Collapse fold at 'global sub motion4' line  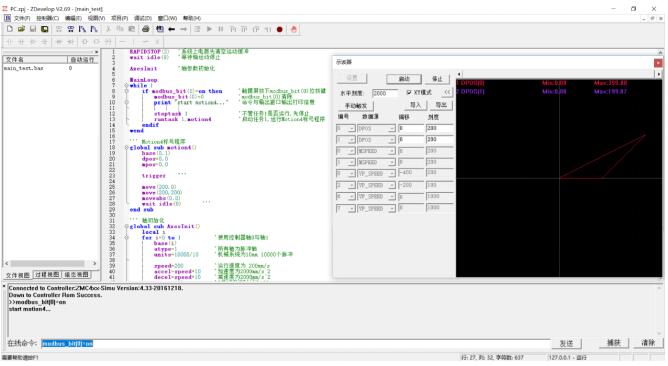pos(127,147)
